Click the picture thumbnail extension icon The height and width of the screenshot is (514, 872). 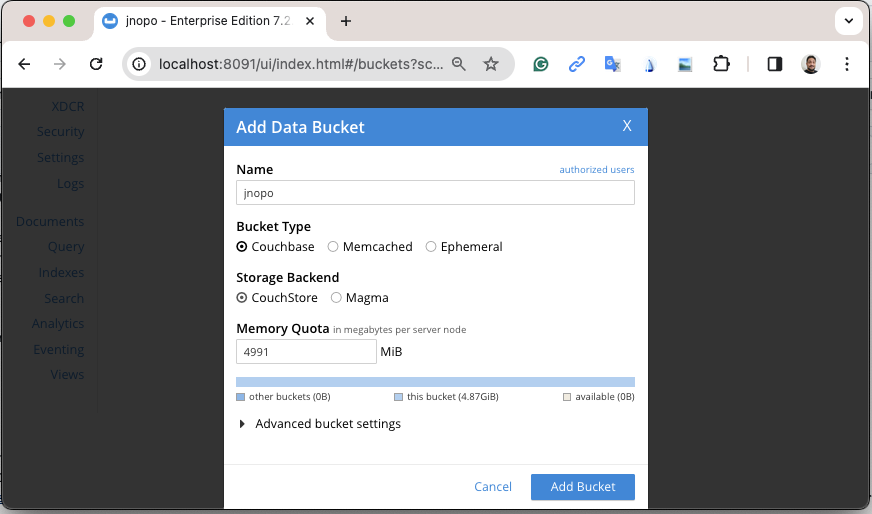click(685, 65)
